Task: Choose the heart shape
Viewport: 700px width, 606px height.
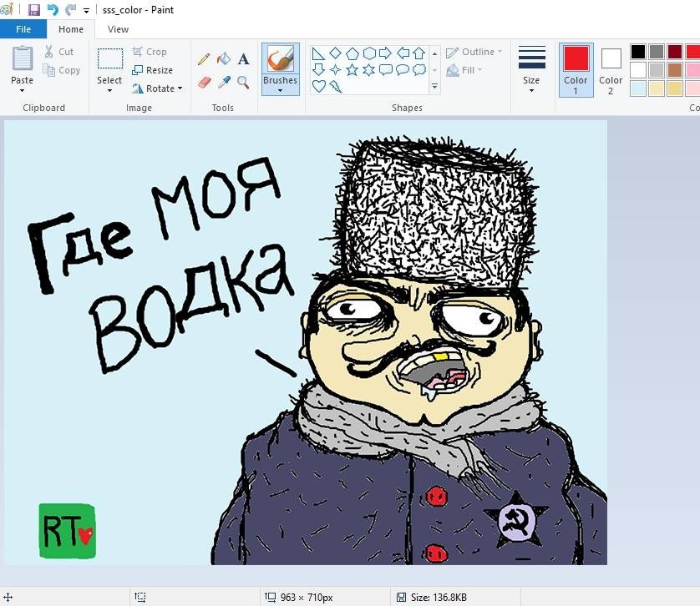Action: coord(318,86)
